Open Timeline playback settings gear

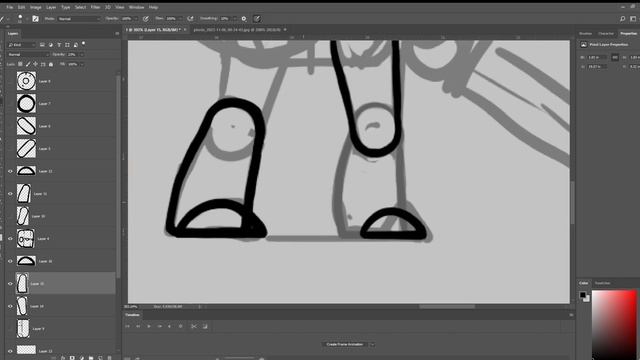point(180,326)
